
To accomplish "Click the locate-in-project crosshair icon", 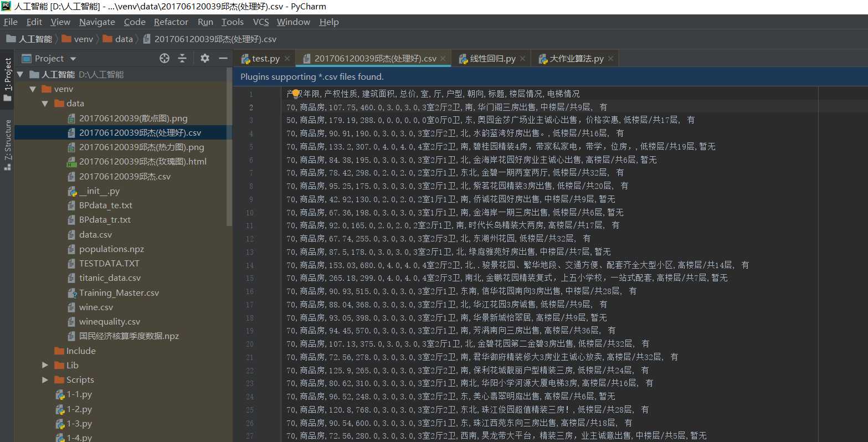I will tap(165, 58).
